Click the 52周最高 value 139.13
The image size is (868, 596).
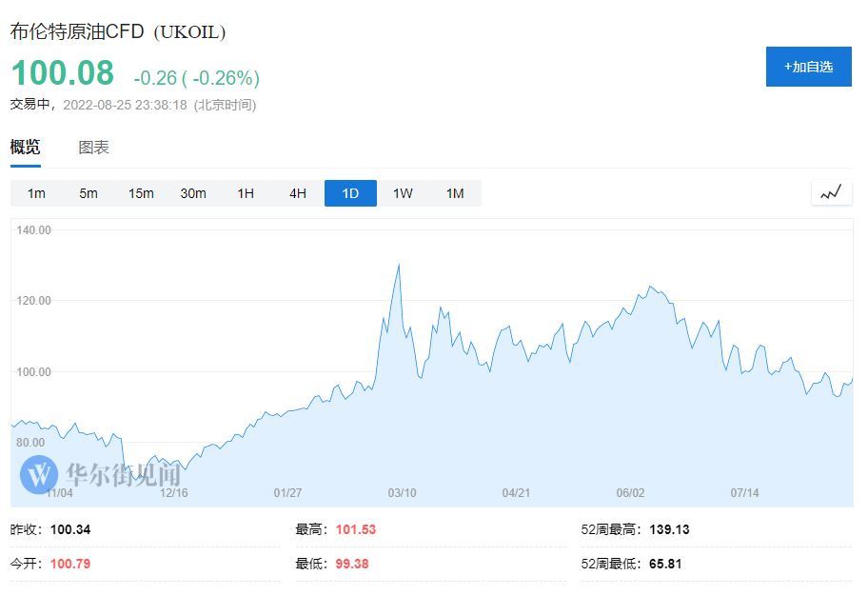coord(669,529)
